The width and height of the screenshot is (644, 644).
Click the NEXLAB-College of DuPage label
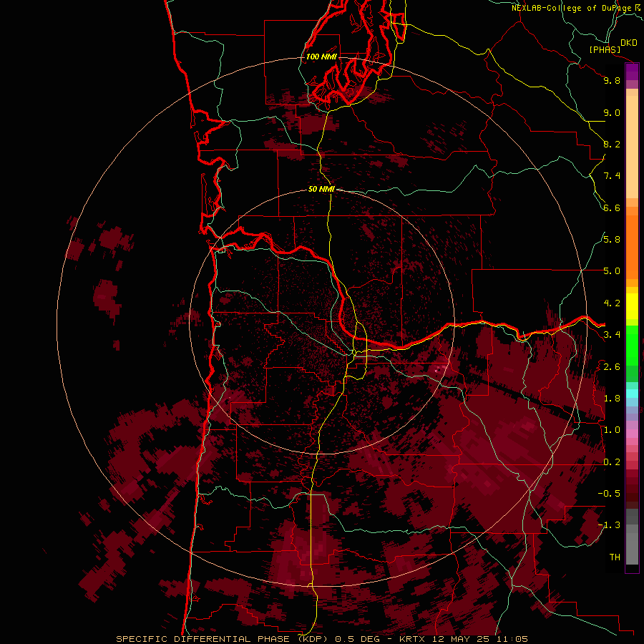tap(572, 8)
